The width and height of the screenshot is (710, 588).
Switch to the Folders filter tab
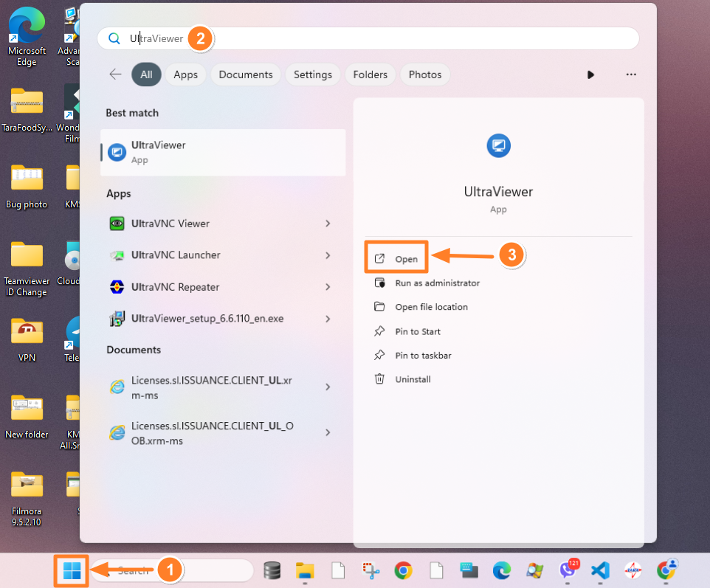(x=370, y=75)
